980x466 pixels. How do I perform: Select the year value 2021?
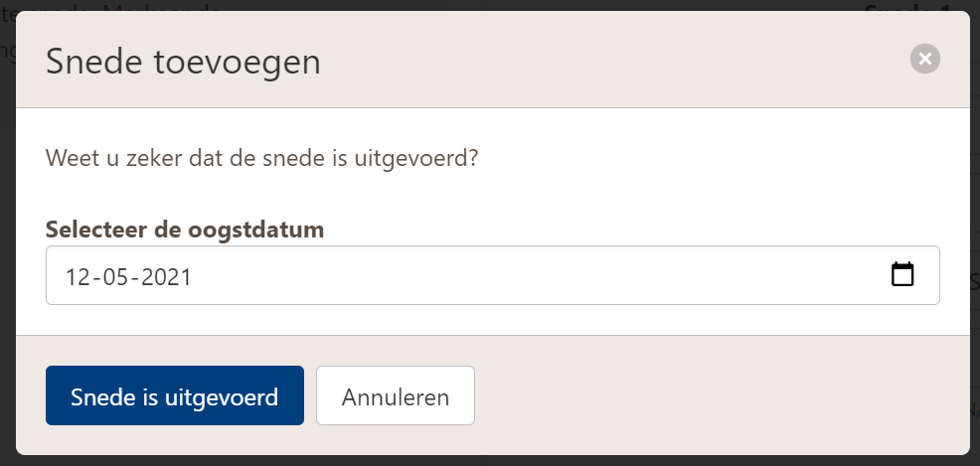point(166,276)
